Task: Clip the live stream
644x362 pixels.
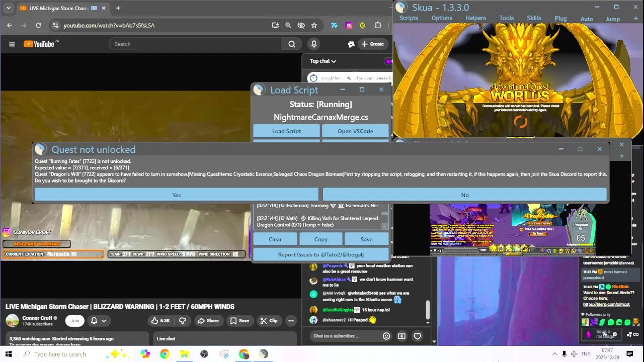Action: click(269, 321)
